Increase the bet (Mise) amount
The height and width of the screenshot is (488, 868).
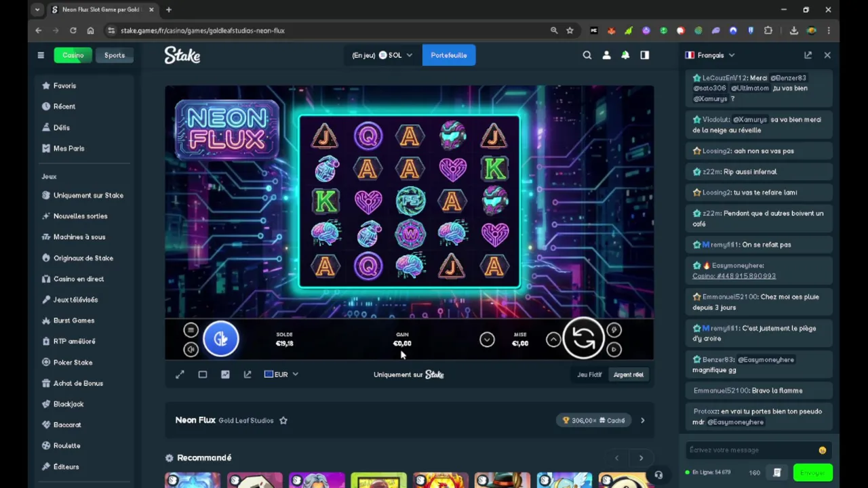tap(553, 340)
